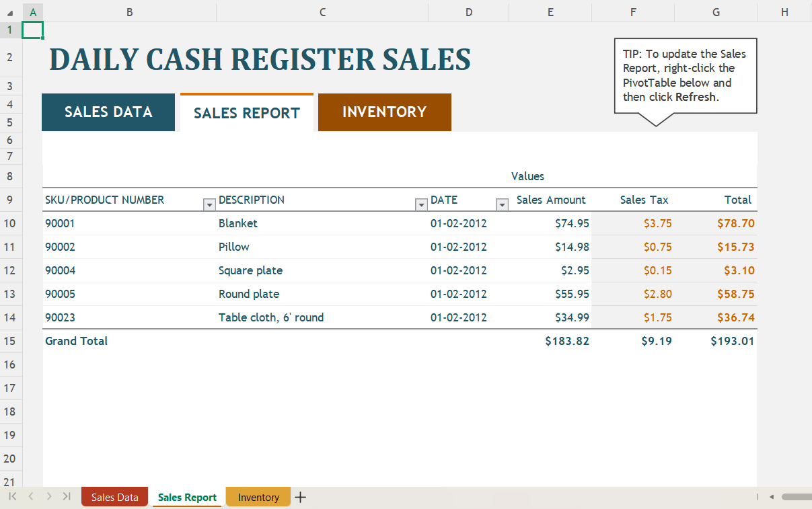Click horizontal scrollbar left arrow
812x509 pixels.
[772, 497]
